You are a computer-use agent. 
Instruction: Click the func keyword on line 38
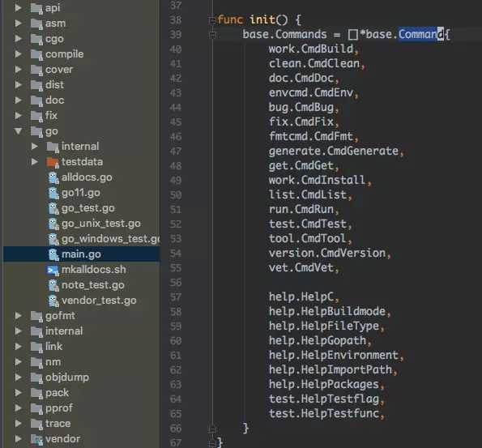point(230,20)
